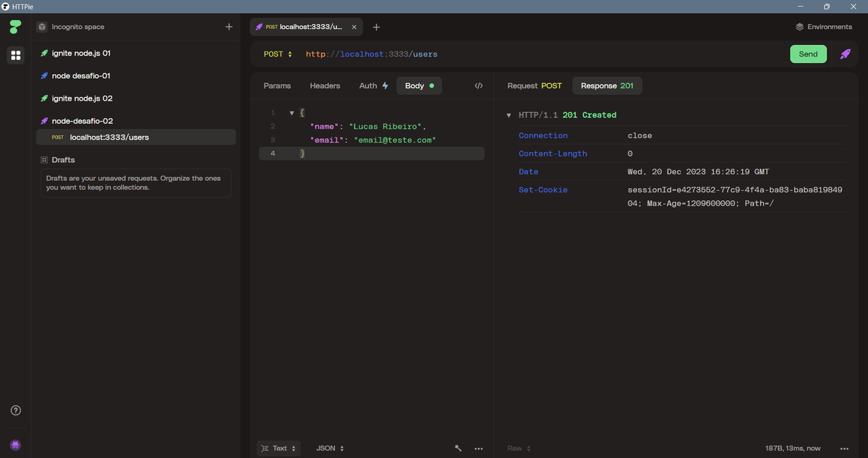Viewport: 868px width, 458px height.
Task: Click the URL input field with localhost:3333/users
Action: [x=506, y=54]
